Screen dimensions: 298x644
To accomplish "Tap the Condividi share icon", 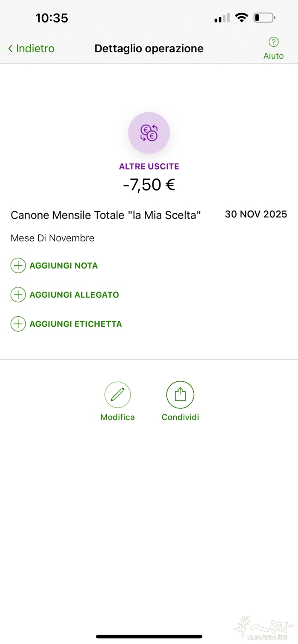I will point(180,394).
